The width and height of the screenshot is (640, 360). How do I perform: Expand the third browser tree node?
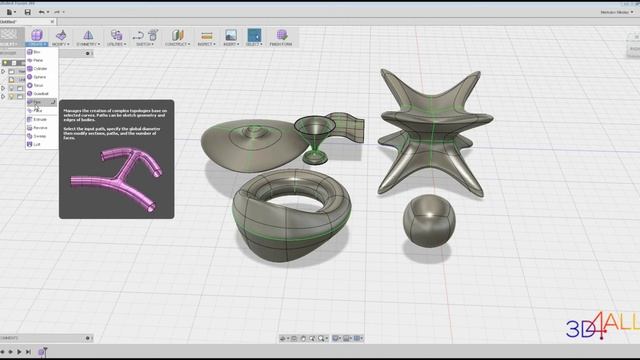(x=3, y=88)
